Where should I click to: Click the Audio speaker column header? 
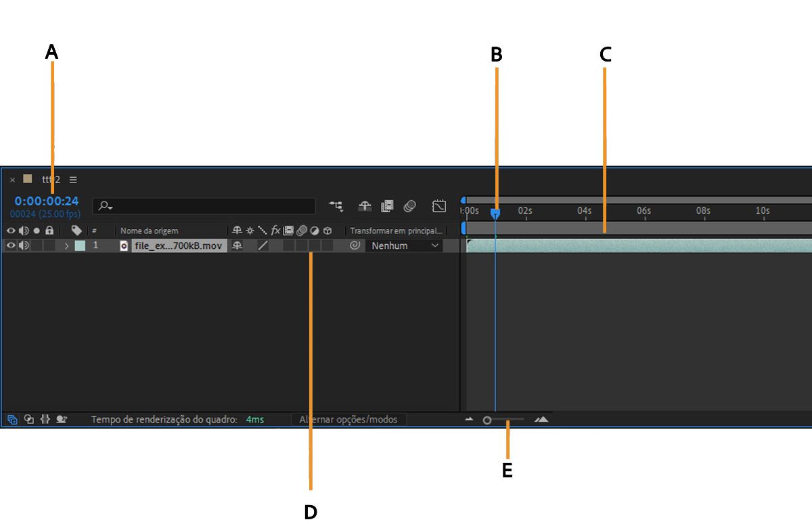pyautogui.click(x=24, y=231)
